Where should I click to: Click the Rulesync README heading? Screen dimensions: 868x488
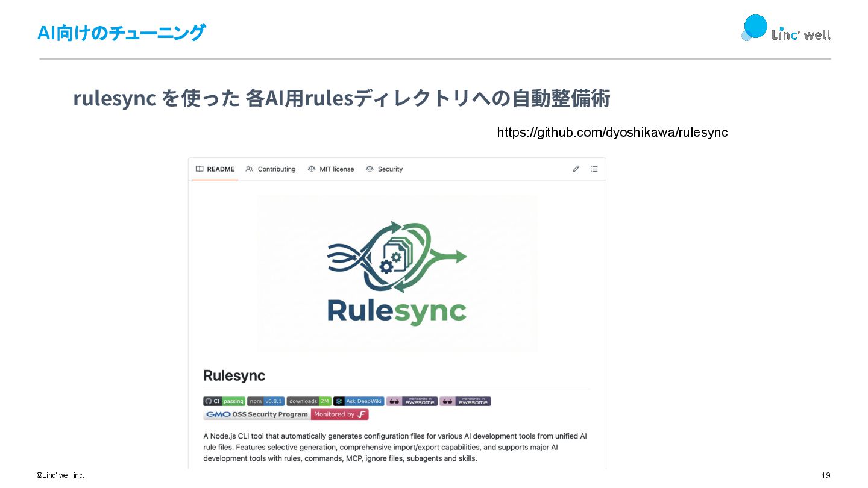coord(234,375)
